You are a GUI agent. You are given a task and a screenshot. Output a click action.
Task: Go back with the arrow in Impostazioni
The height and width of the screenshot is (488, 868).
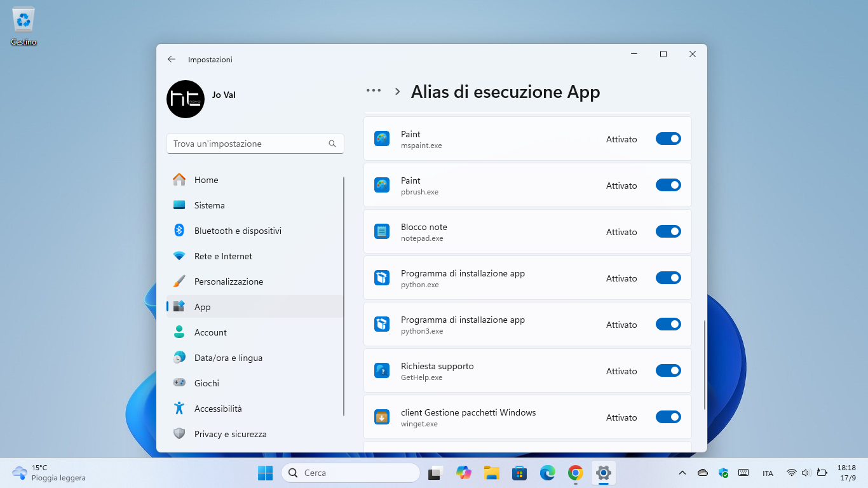tap(172, 59)
